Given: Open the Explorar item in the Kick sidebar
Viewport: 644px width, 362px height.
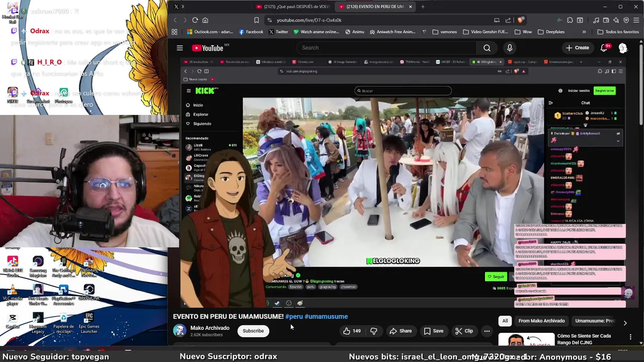Looking at the screenshot, I should pyautogui.click(x=197, y=114).
